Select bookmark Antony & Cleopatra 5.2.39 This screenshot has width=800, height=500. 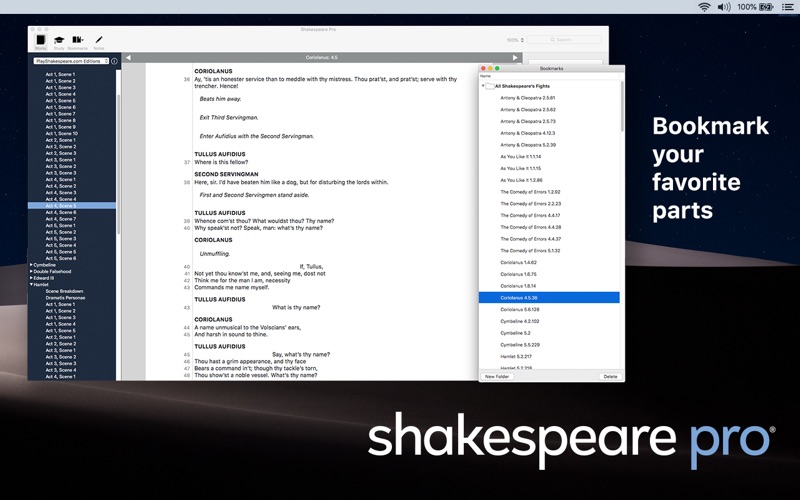click(x=528, y=145)
